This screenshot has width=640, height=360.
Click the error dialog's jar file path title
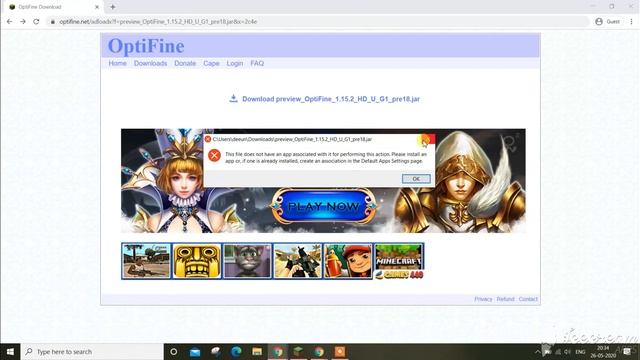(292, 140)
